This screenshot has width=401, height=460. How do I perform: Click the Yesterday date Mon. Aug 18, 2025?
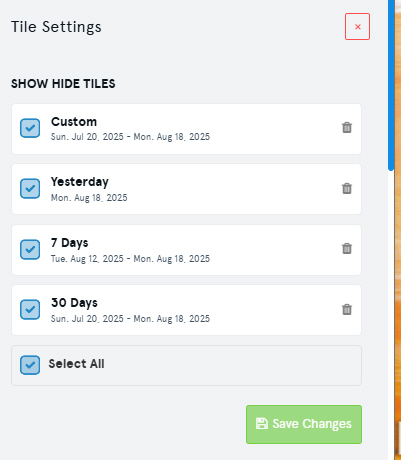pyautogui.click(x=89, y=198)
